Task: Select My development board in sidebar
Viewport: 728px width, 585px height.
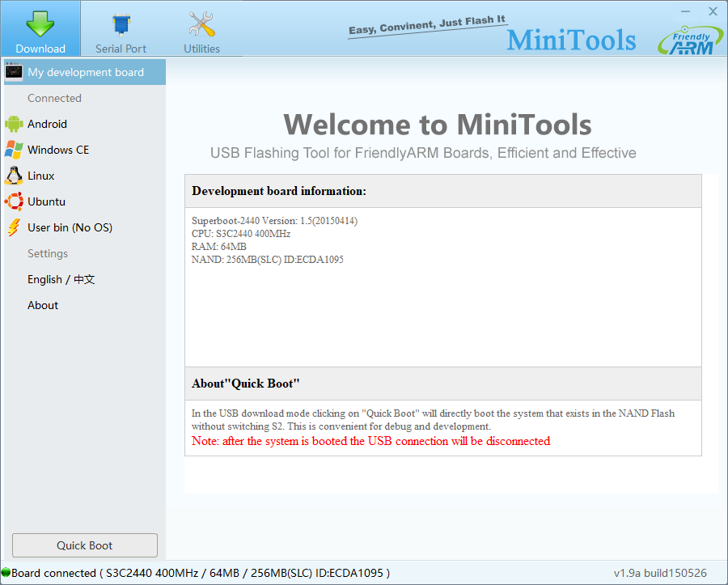Action: [84, 72]
